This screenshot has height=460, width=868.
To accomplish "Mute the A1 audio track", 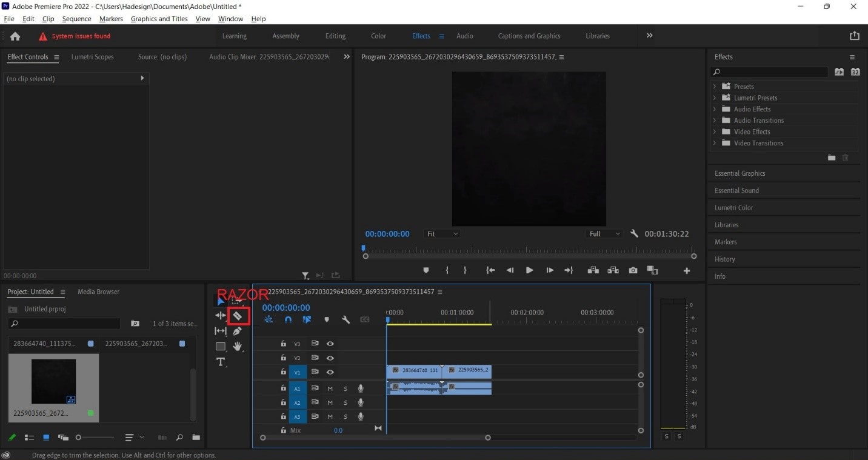I will pos(330,388).
